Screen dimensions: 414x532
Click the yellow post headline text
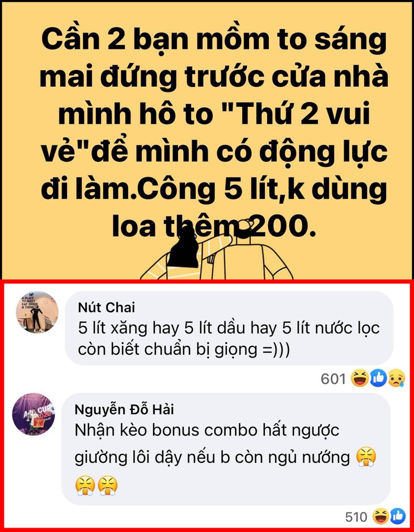coord(214,133)
